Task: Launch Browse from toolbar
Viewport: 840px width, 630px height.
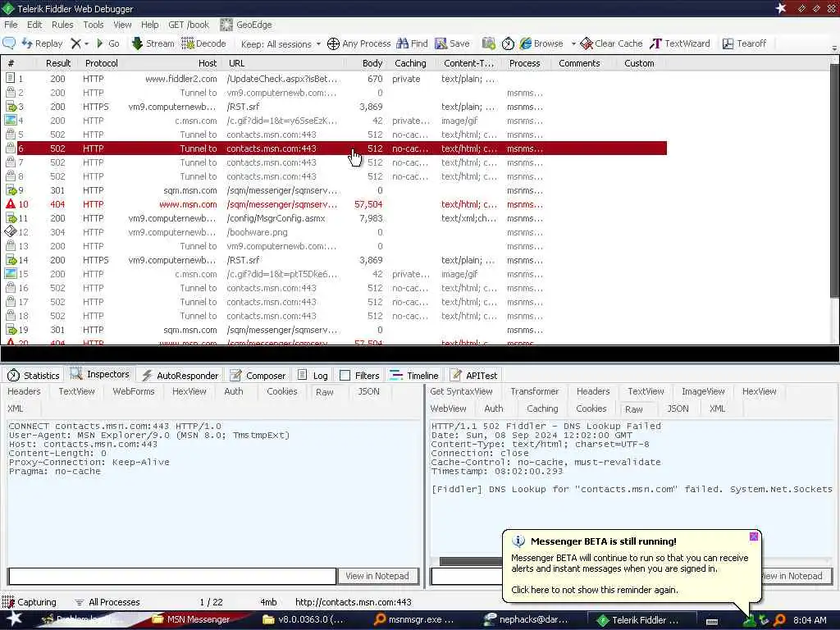Action: 541,43
